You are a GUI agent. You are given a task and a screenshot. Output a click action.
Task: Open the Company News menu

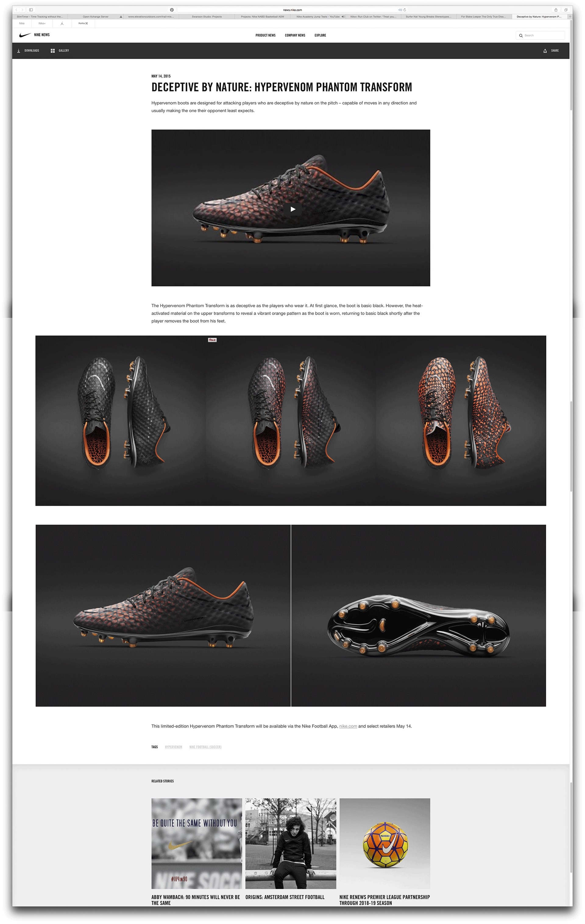pyautogui.click(x=295, y=35)
